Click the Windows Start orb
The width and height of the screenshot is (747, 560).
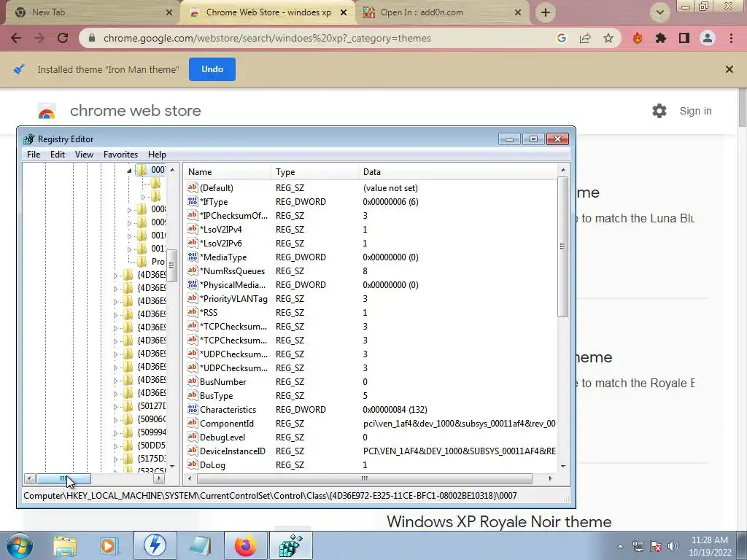[x=19, y=545]
